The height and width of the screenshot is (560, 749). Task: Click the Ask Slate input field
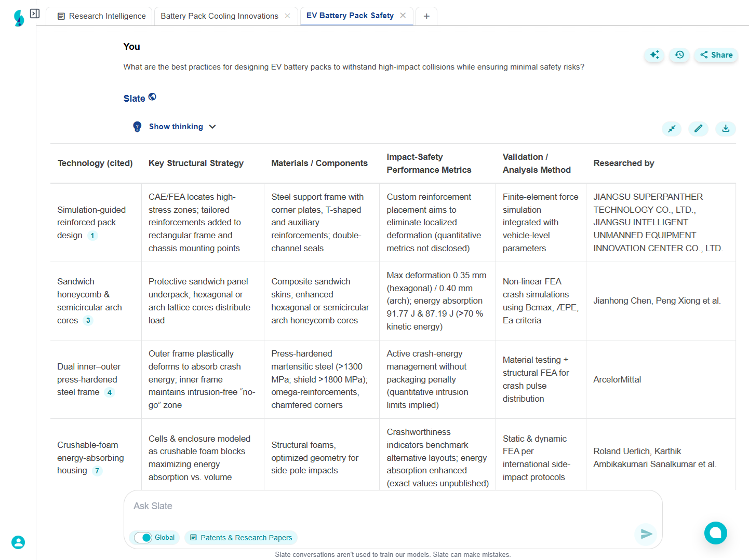[384, 506]
